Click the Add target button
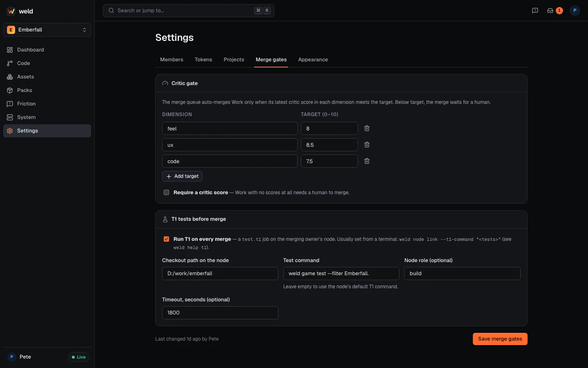The height and width of the screenshot is (368, 588). pos(182,176)
